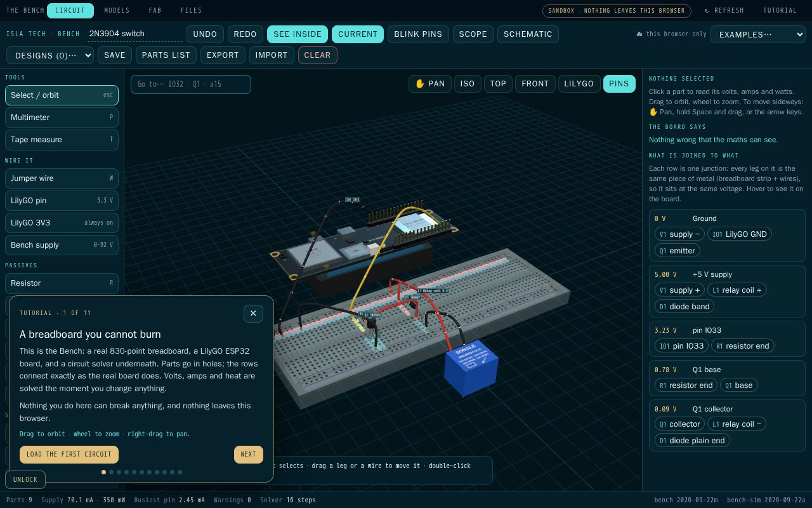Focus the Go to search field

click(191, 84)
